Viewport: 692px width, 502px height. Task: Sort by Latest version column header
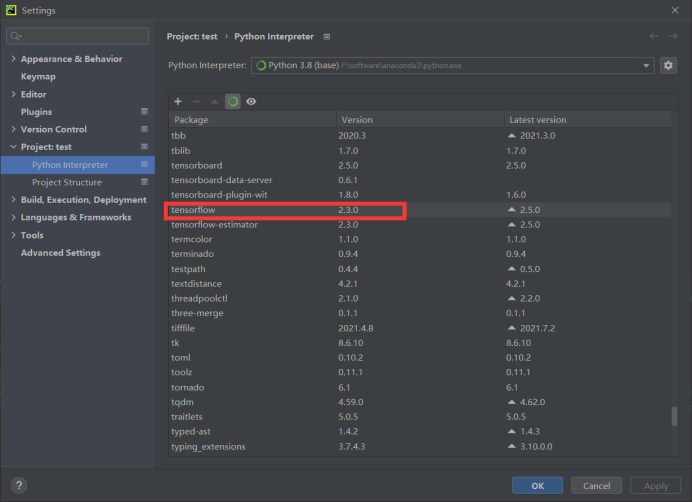coord(588,120)
